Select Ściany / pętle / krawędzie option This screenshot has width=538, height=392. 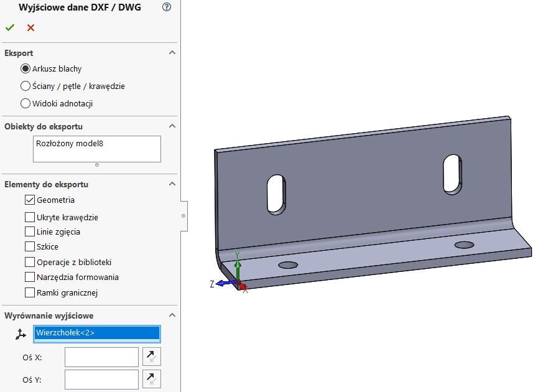(x=25, y=86)
